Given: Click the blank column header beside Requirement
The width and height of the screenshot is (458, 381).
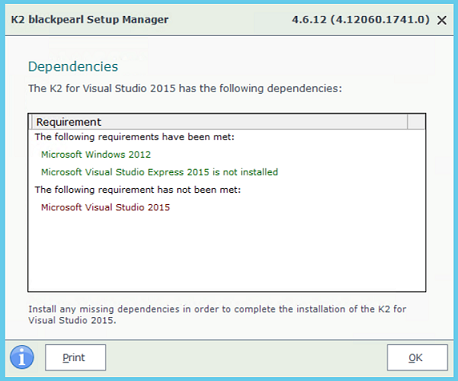Looking at the screenshot, I should coord(416,122).
